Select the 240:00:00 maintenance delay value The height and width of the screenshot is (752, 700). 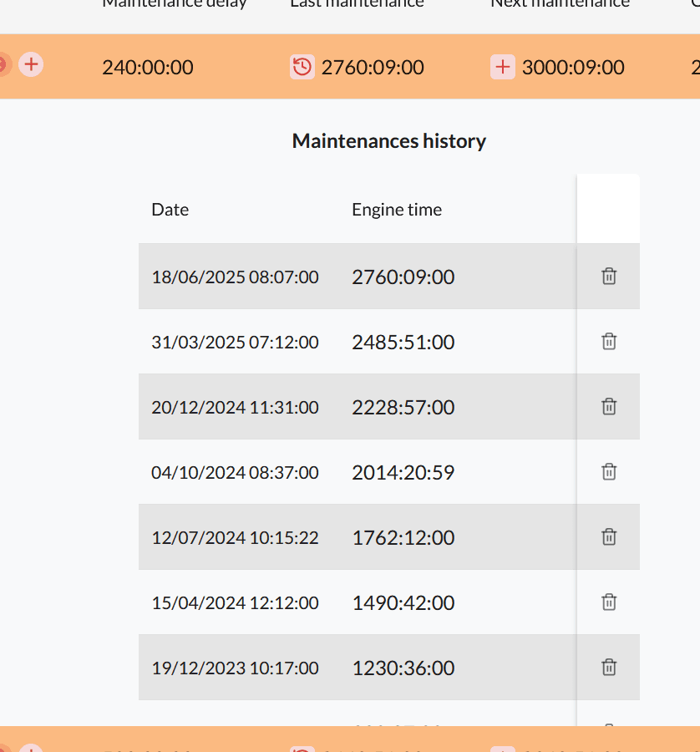(148, 67)
